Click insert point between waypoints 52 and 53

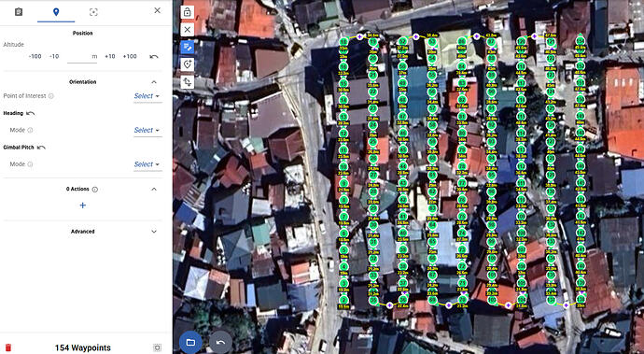(415, 36)
